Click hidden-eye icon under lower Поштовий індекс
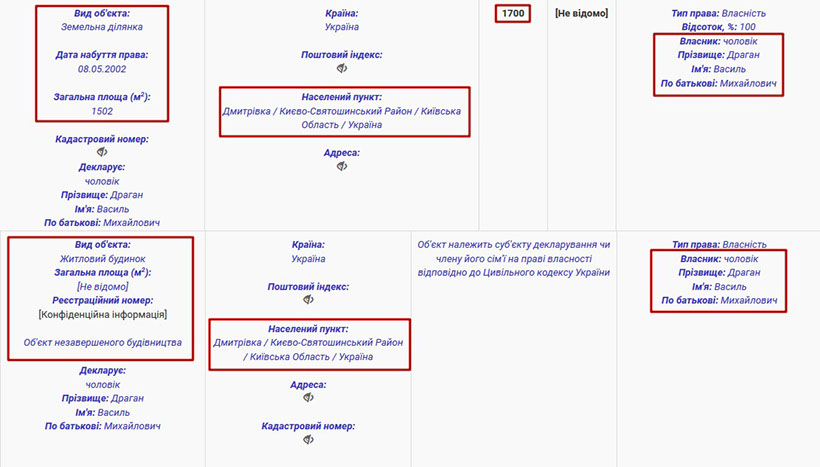 (x=308, y=299)
